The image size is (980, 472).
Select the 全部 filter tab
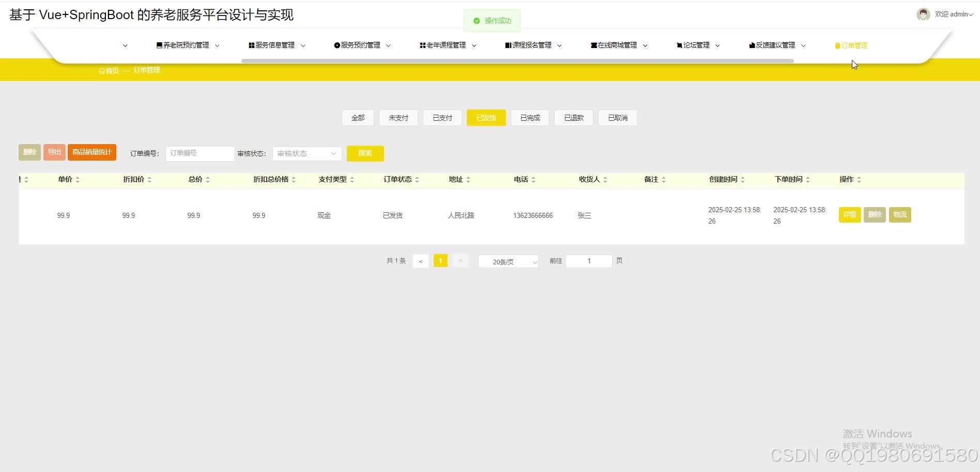point(358,117)
